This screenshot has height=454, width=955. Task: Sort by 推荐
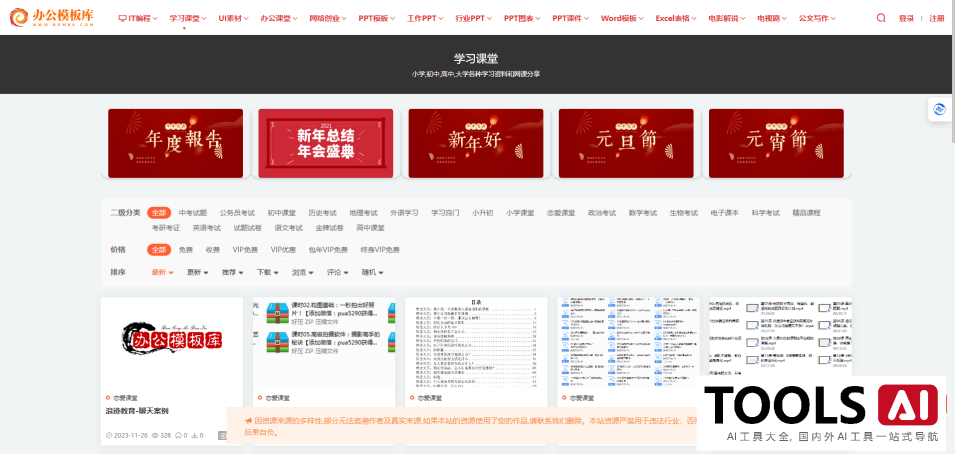tap(233, 272)
